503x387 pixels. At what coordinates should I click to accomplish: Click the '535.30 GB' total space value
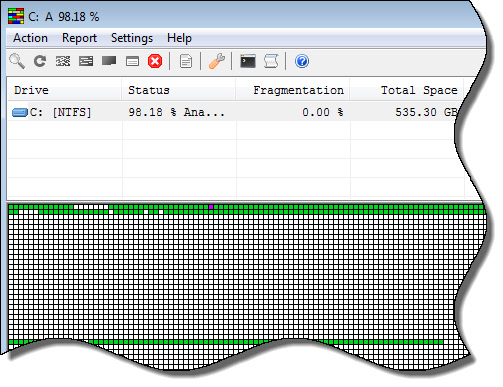coord(426,112)
